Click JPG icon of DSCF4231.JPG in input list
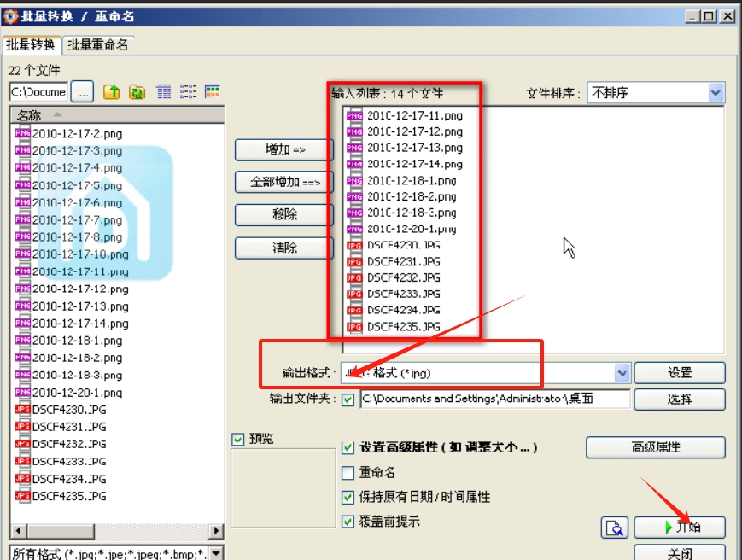Viewport: 742px width, 560px height. pyautogui.click(x=354, y=261)
